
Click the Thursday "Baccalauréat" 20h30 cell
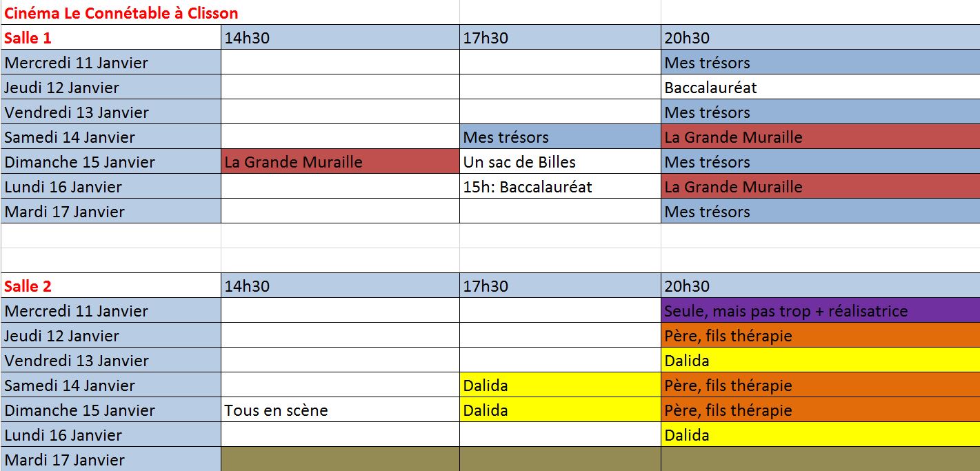[x=819, y=88]
